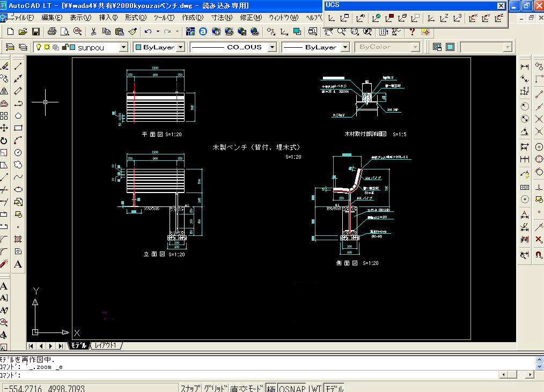Toggle OSNAP in the status bar
The width and height of the screenshot is (544, 392).
tap(292, 388)
